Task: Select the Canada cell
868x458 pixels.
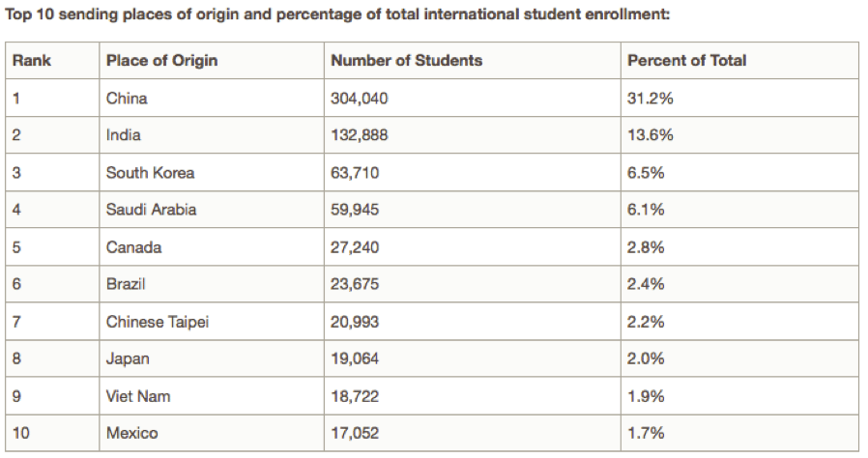Action: 133,247
